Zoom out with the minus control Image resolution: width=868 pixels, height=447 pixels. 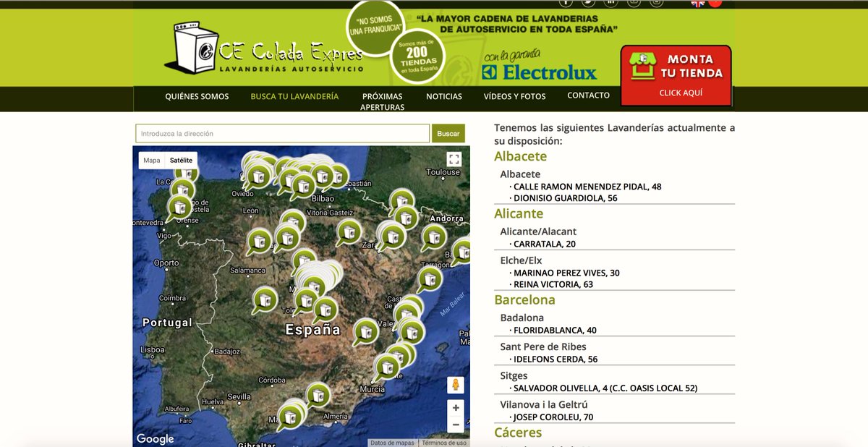tap(455, 425)
